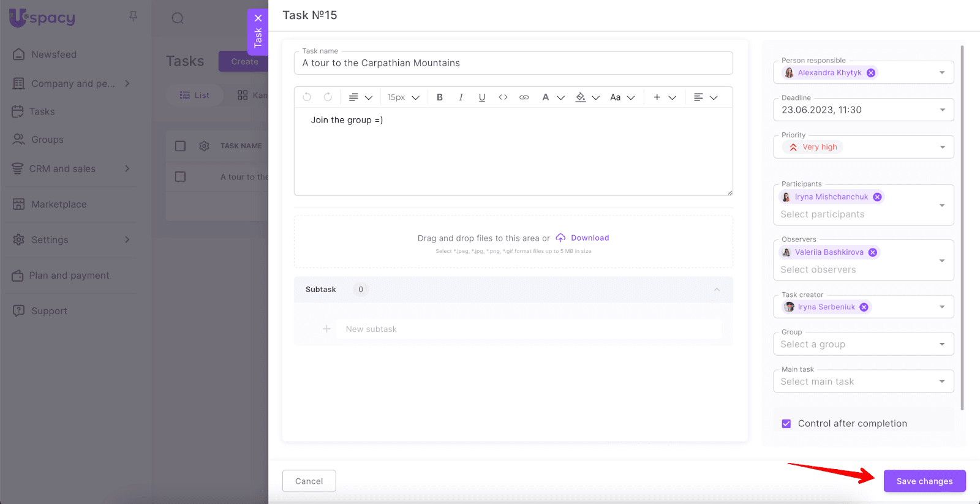980x504 pixels.
Task: Click the underline formatting icon
Action: (482, 97)
